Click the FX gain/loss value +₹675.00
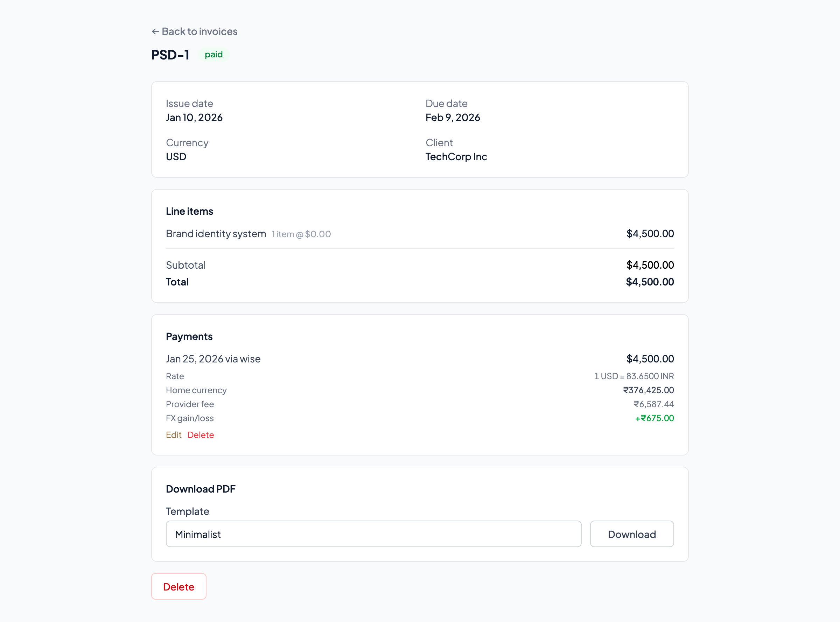The width and height of the screenshot is (840, 622). tap(654, 418)
